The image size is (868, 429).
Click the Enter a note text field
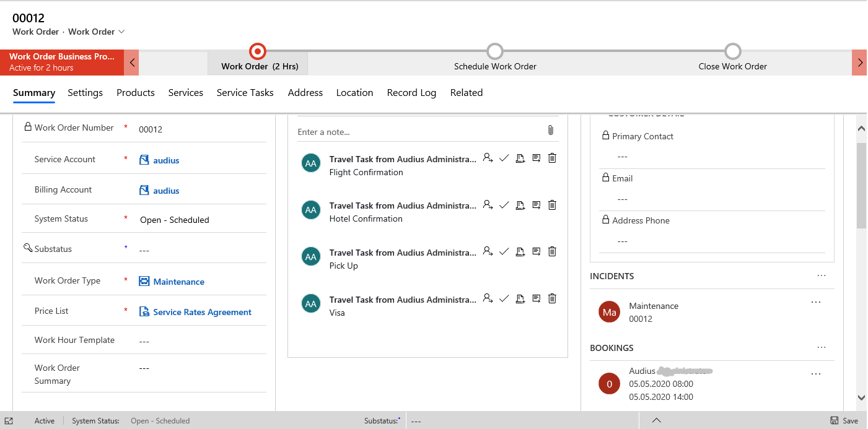pyautogui.click(x=415, y=132)
